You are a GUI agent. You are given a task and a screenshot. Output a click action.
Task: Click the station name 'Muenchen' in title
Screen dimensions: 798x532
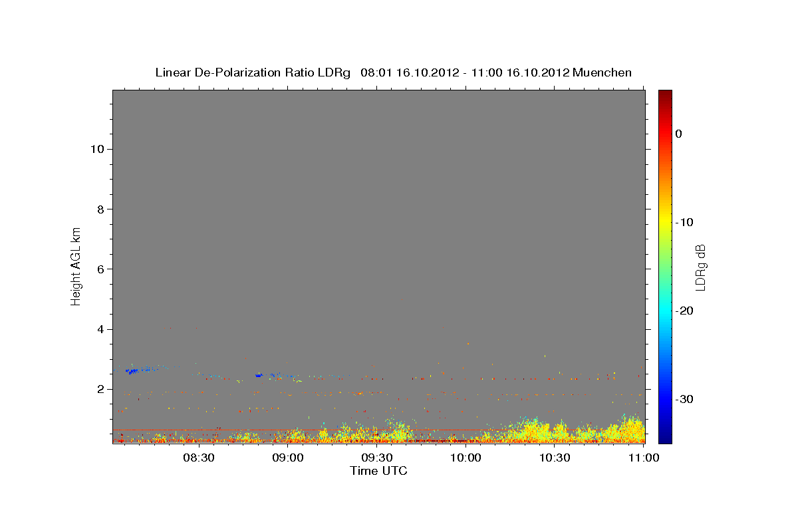click(x=602, y=72)
